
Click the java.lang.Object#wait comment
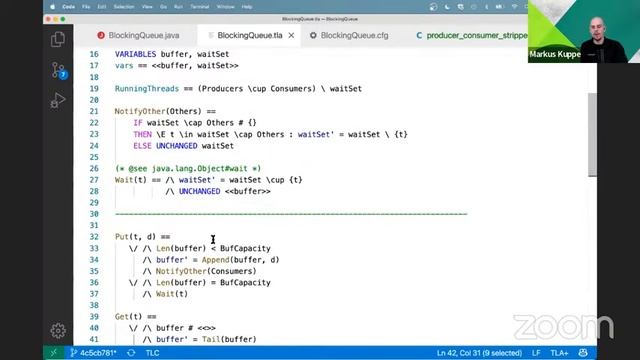point(188,169)
